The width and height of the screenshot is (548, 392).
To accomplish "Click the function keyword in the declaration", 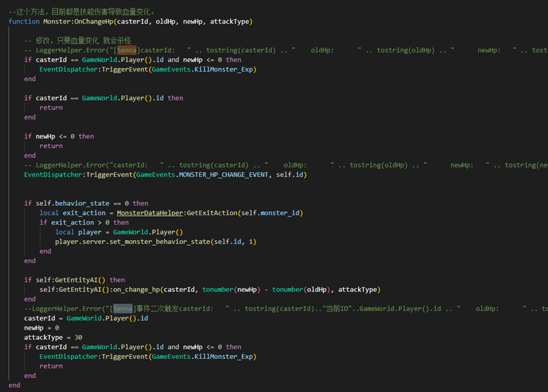I will (24, 22).
